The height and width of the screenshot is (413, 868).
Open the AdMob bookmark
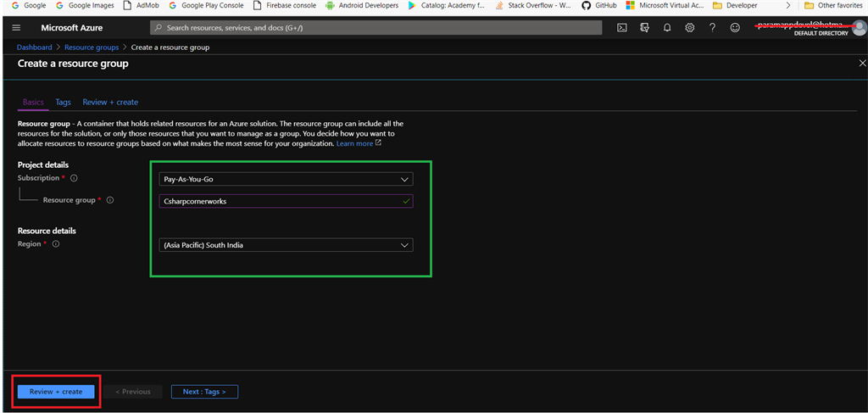click(141, 6)
